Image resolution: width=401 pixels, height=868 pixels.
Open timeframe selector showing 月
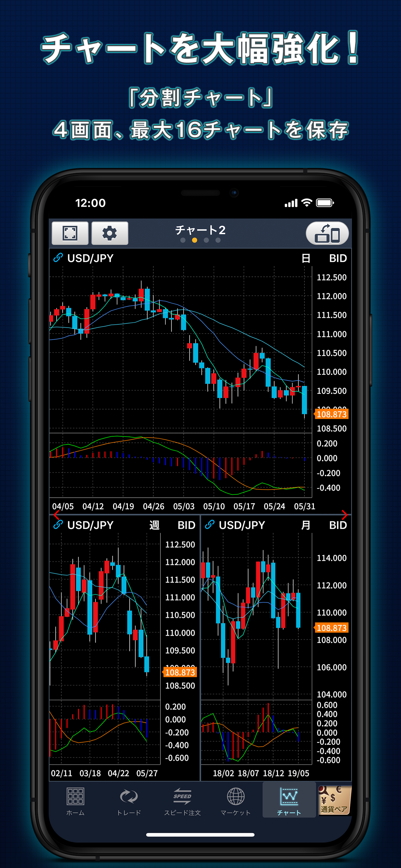pos(306,525)
